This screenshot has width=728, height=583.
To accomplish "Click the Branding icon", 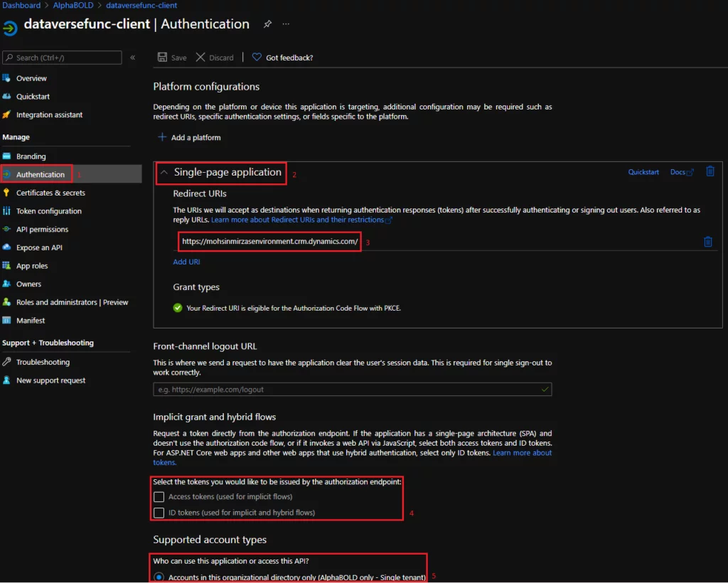I will (x=6, y=156).
